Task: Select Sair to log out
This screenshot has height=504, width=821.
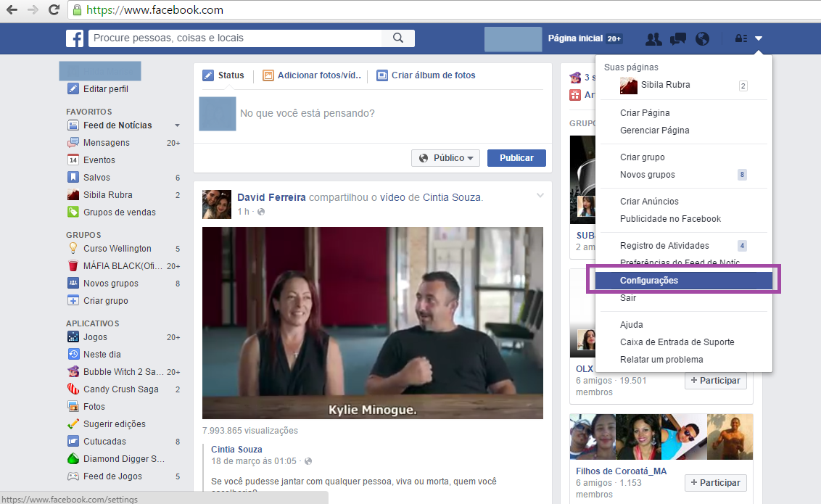Action: pyautogui.click(x=628, y=298)
